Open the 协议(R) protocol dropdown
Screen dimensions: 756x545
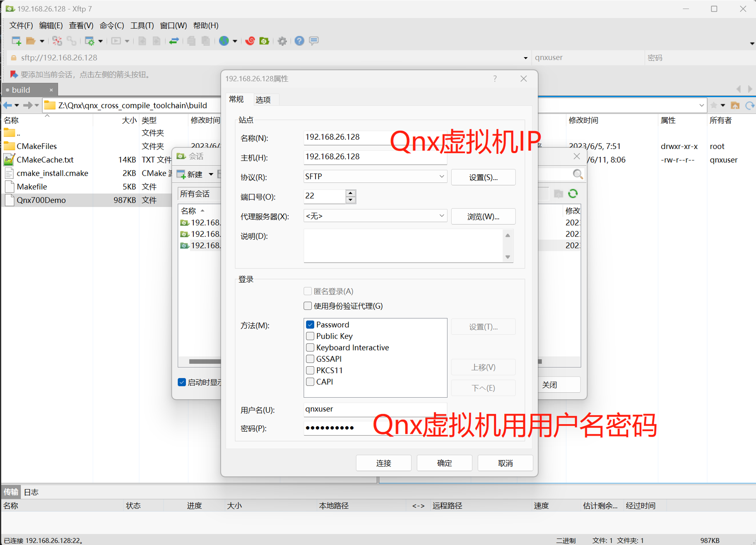(441, 176)
